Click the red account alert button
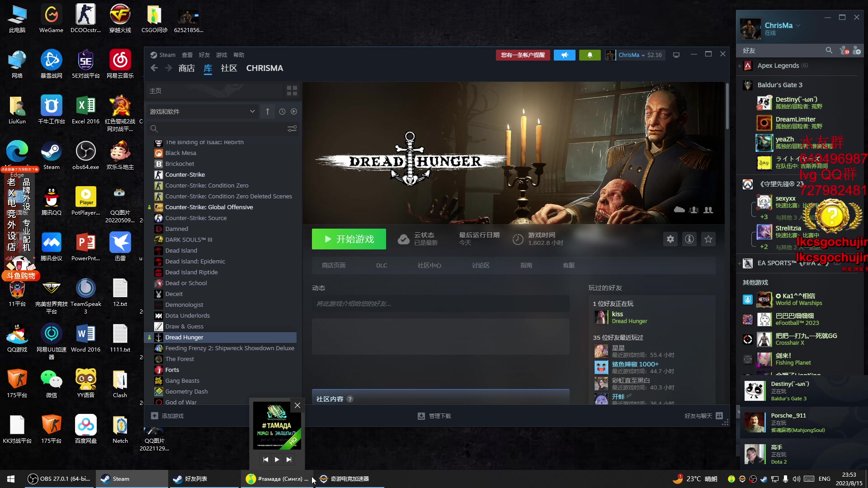 click(523, 55)
